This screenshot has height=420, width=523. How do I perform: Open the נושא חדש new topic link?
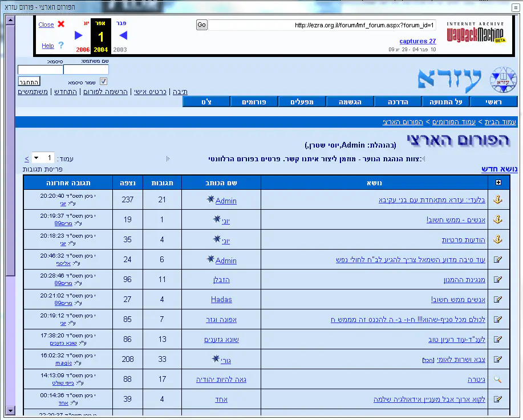tap(500, 169)
